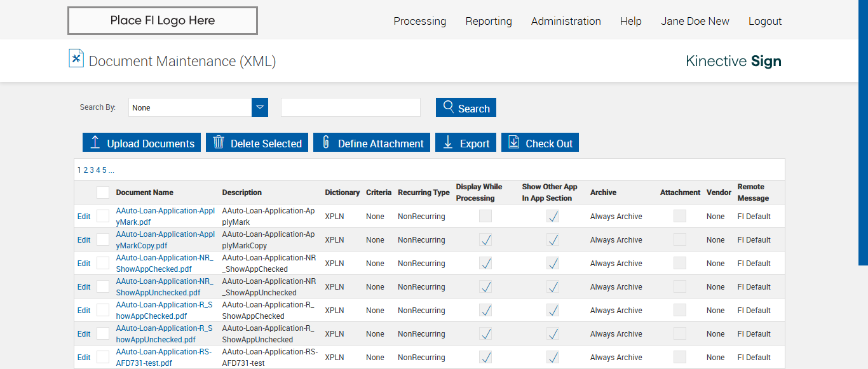Click the magnifier icon in Search button
This screenshot has width=868, height=369.
[x=449, y=107]
